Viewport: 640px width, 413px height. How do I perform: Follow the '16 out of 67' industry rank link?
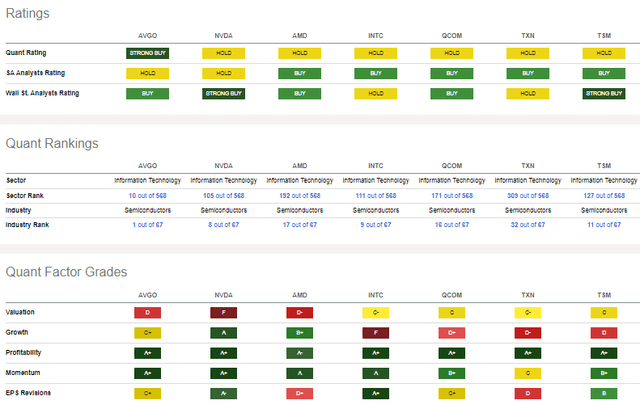[x=452, y=224]
